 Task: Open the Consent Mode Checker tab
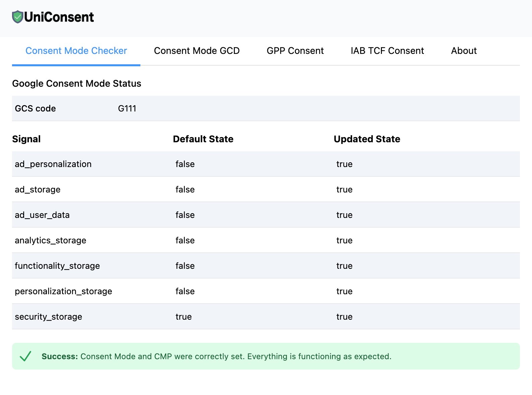coord(76,51)
